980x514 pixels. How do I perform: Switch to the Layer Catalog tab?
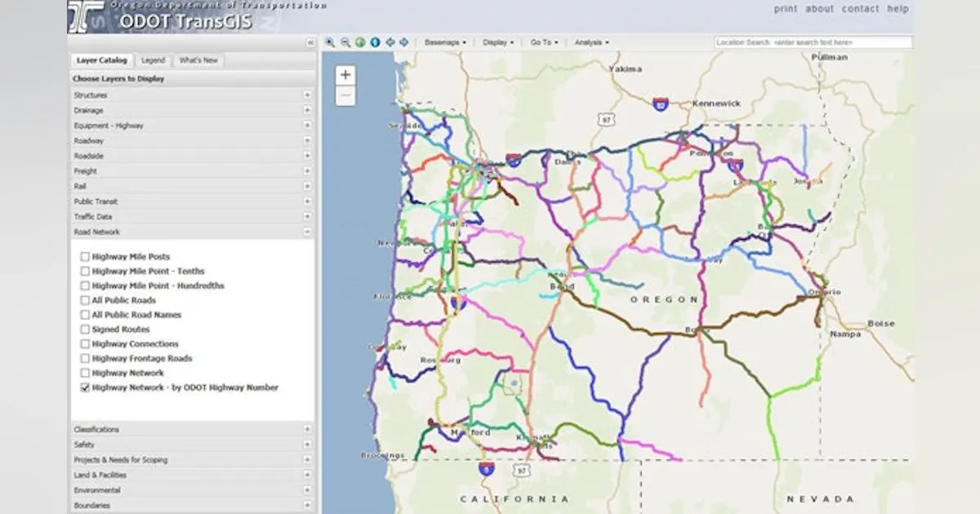[101, 60]
